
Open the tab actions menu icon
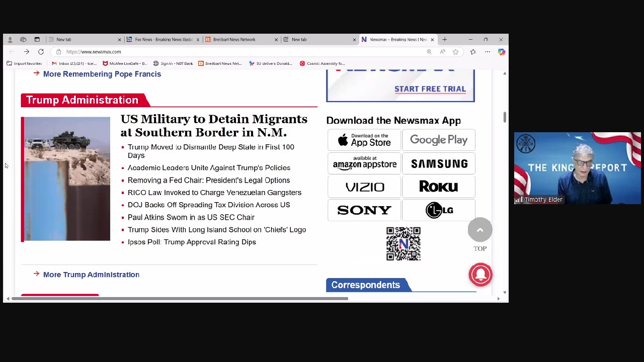click(37, 39)
